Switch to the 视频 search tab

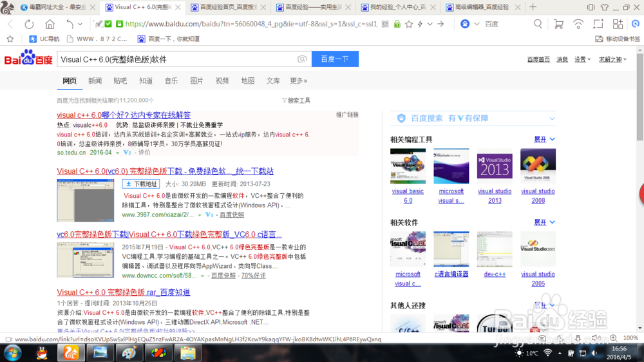[x=222, y=81]
